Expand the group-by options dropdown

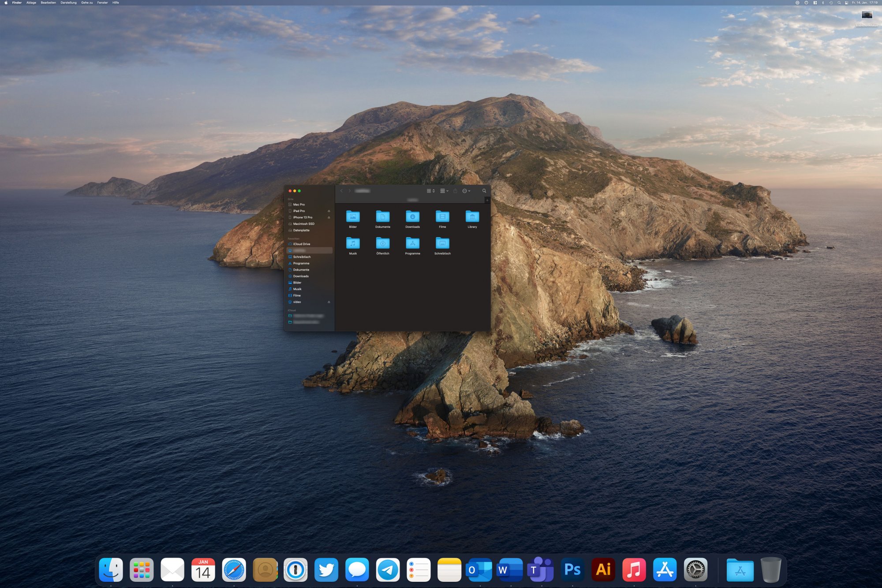(445, 191)
